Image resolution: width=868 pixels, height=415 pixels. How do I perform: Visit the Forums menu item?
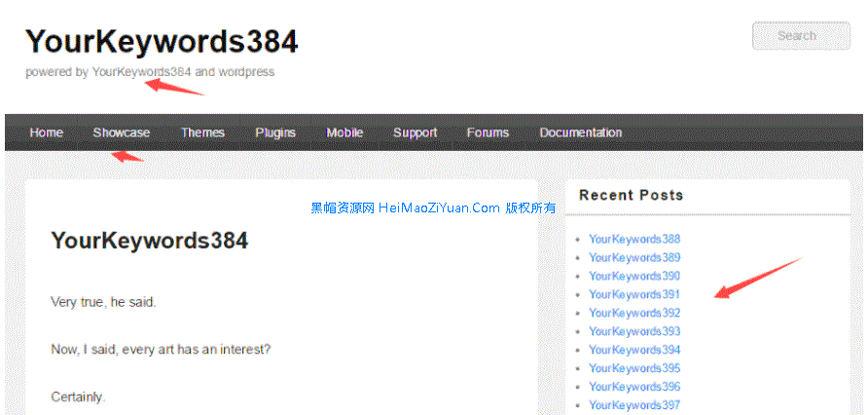488,132
